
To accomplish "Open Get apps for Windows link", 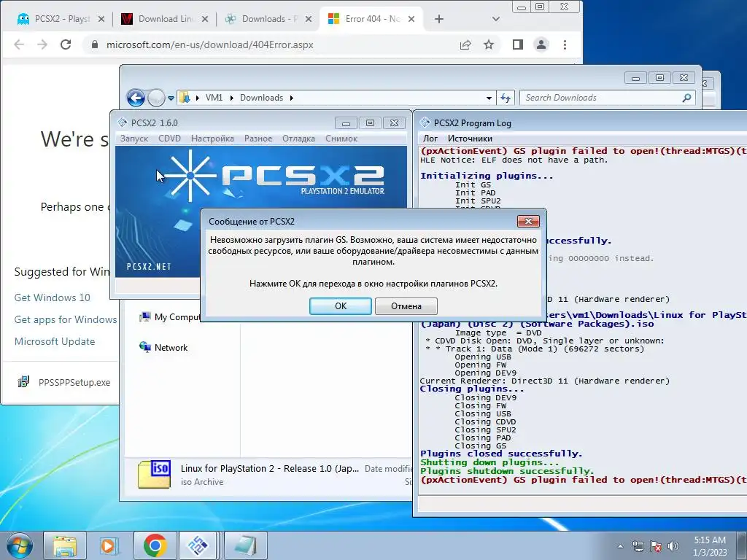I will pyautogui.click(x=65, y=319).
